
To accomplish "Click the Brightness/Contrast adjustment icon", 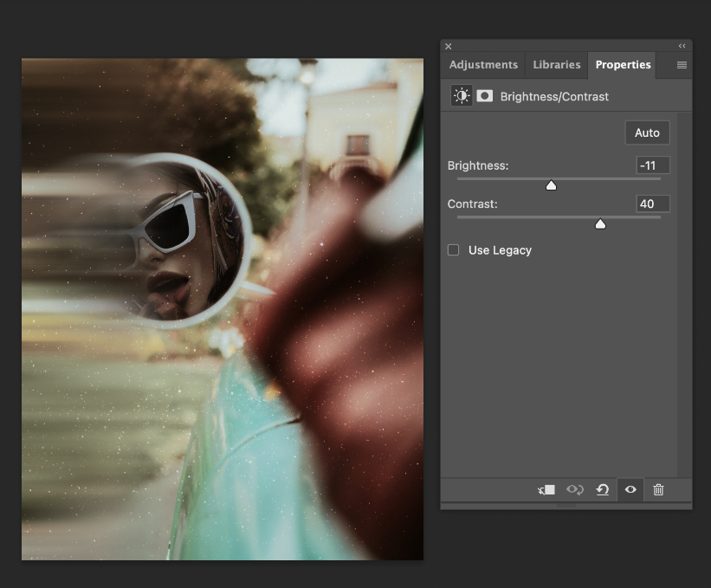I will click(462, 95).
